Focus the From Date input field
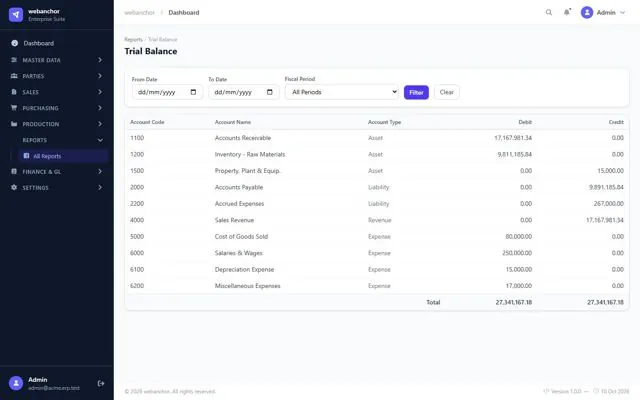 click(167, 92)
